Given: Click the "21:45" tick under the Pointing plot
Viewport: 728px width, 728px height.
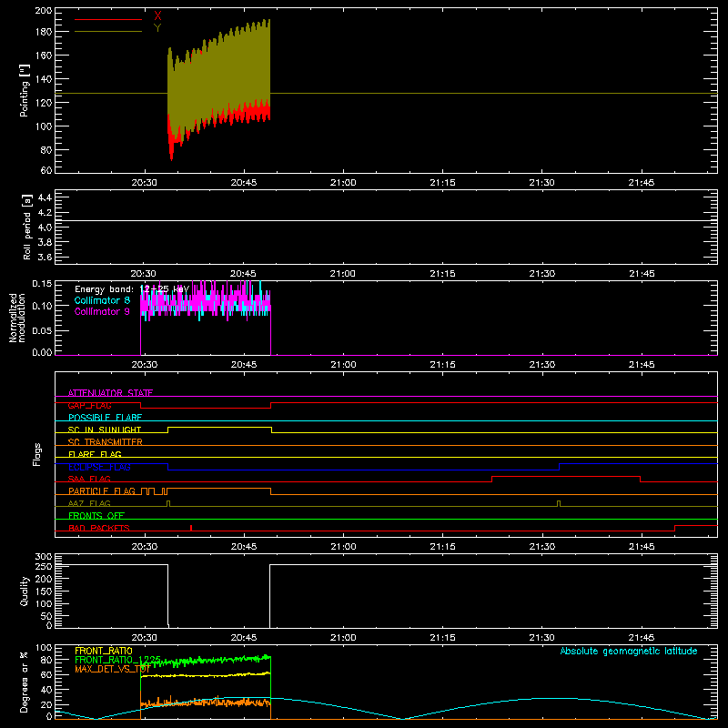Looking at the screenshot, I should tap(642, 183).
